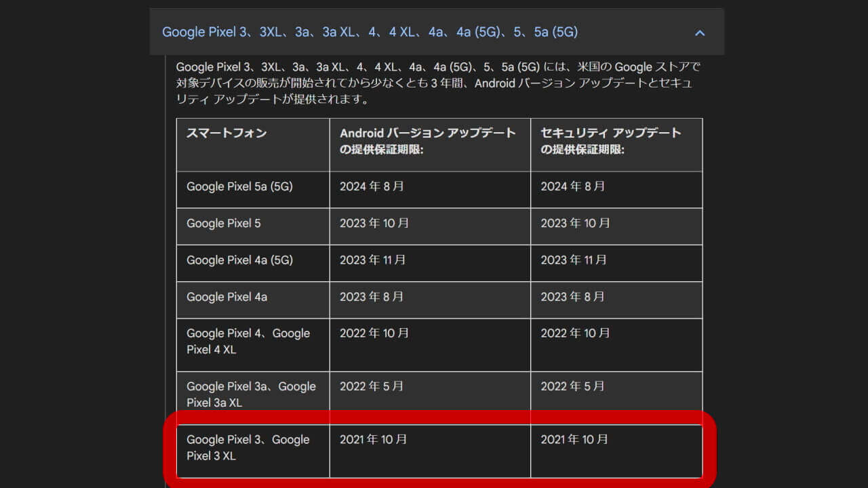Screen dimensions: 868x488
Task: Select the Google Pixel 4a (5G) cell
Action: pos(239,260)
